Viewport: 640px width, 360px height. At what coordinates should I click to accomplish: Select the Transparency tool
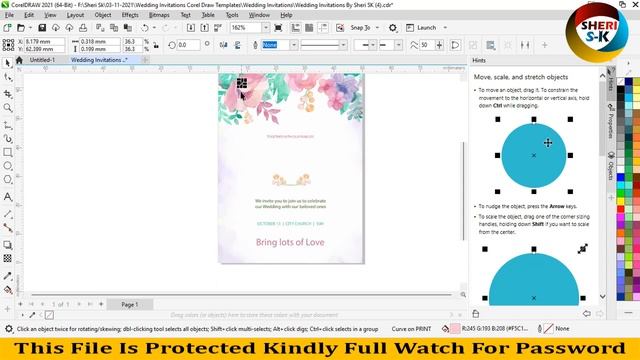click(x=7, y=258)
